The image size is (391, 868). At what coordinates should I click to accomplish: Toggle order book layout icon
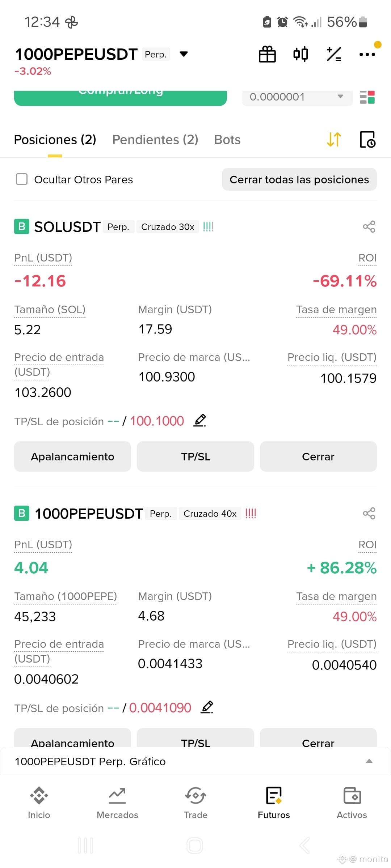tap(367, 97)
